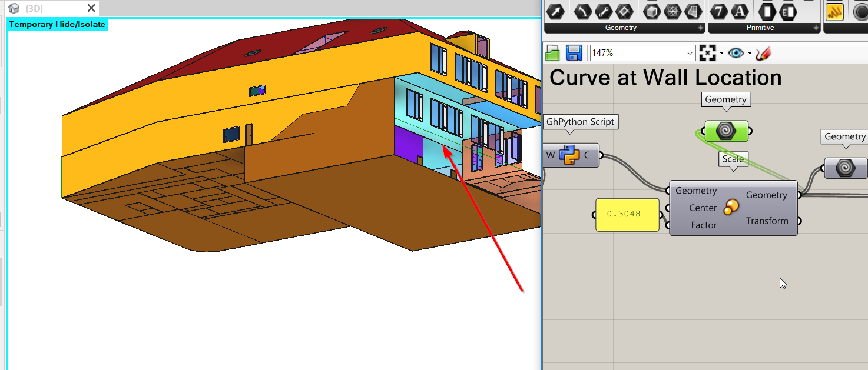Select the Surface parameter icon

tap(693, 11)
